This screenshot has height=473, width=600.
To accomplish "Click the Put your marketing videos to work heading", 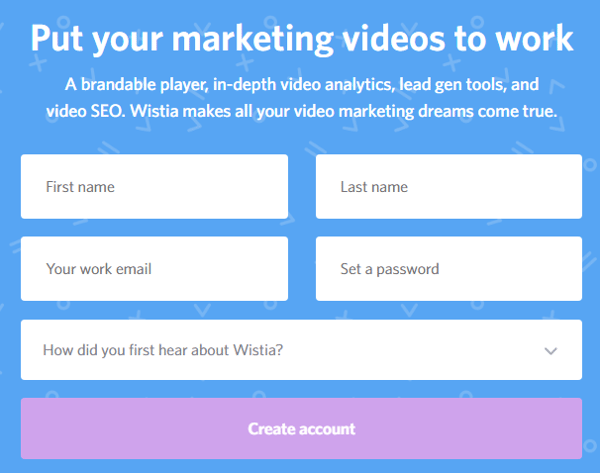I will click(302, 38).
